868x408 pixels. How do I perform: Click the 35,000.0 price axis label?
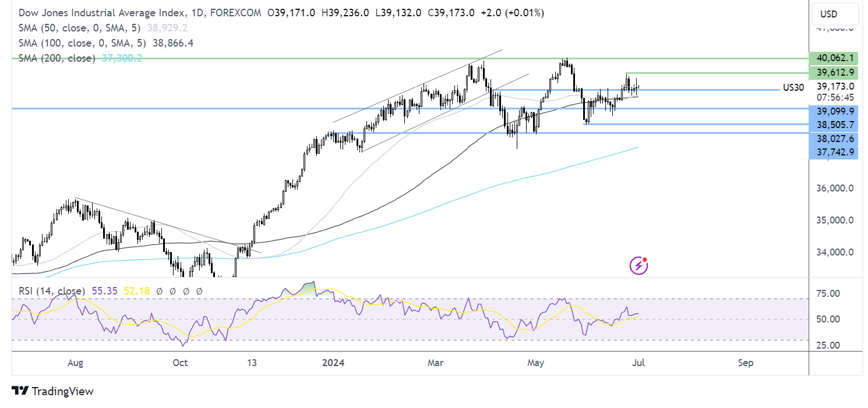[x=835, y=221]
